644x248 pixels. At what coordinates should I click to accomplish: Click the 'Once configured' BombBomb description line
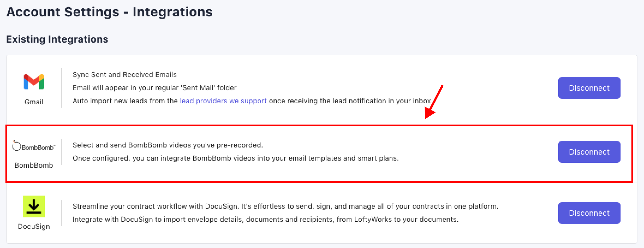tap(235, 158)
